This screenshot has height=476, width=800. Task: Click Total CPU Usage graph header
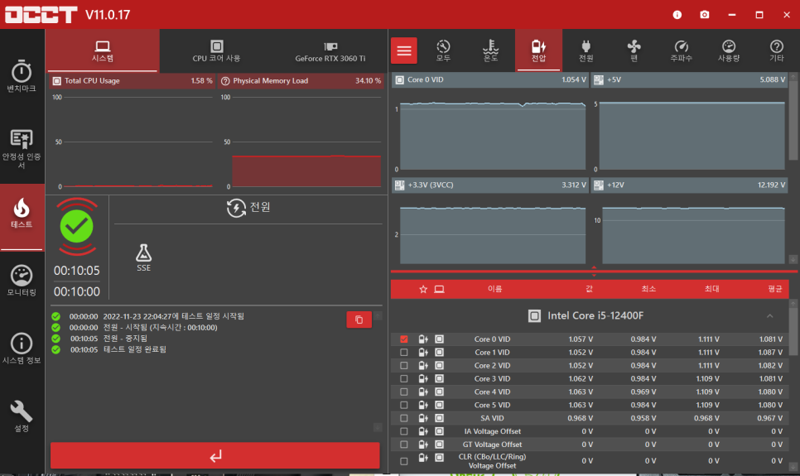click(132, 81)
